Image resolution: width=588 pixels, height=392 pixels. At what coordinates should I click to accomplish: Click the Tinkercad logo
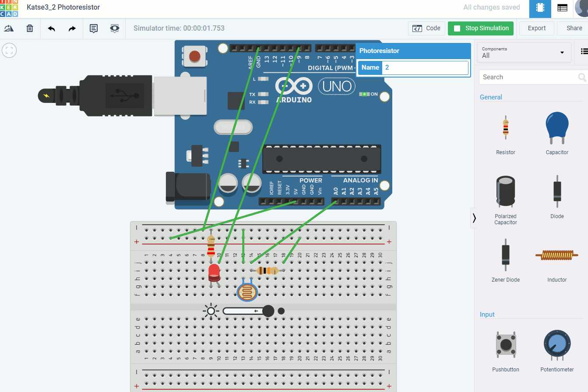pyautogui.click(x=9, y=8)
